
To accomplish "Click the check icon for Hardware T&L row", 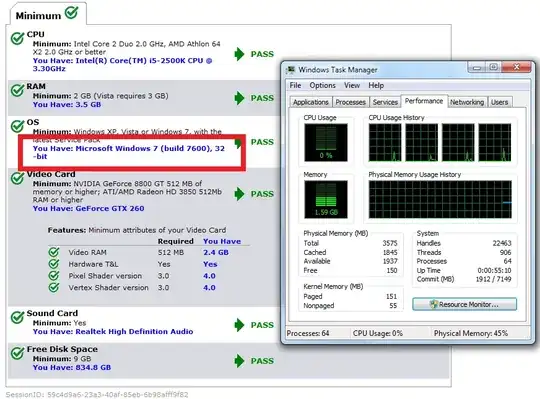I will tap(54, 264).
